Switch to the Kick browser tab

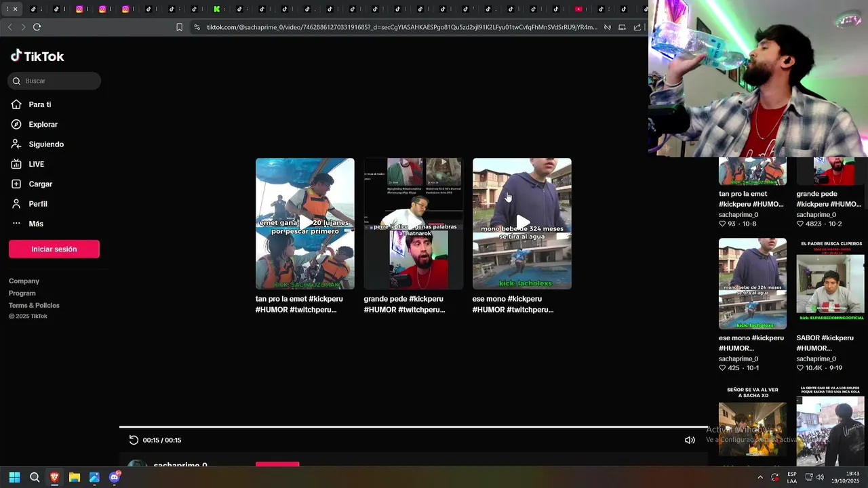click(216, 9)
